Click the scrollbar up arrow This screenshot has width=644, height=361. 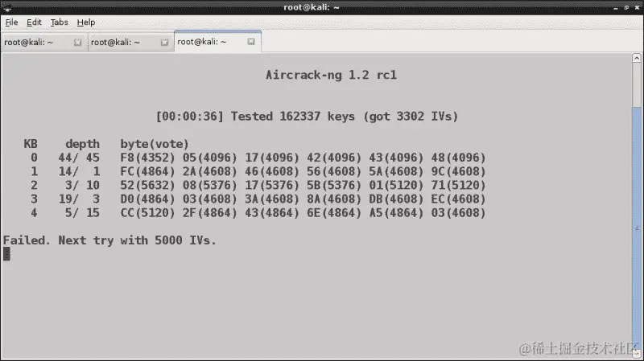(x=637, y=58)
